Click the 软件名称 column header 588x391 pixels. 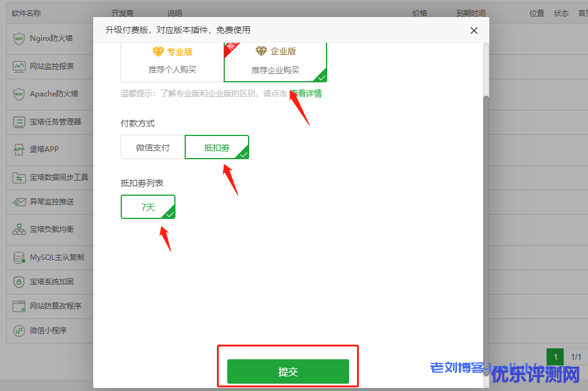click(26, 13)
